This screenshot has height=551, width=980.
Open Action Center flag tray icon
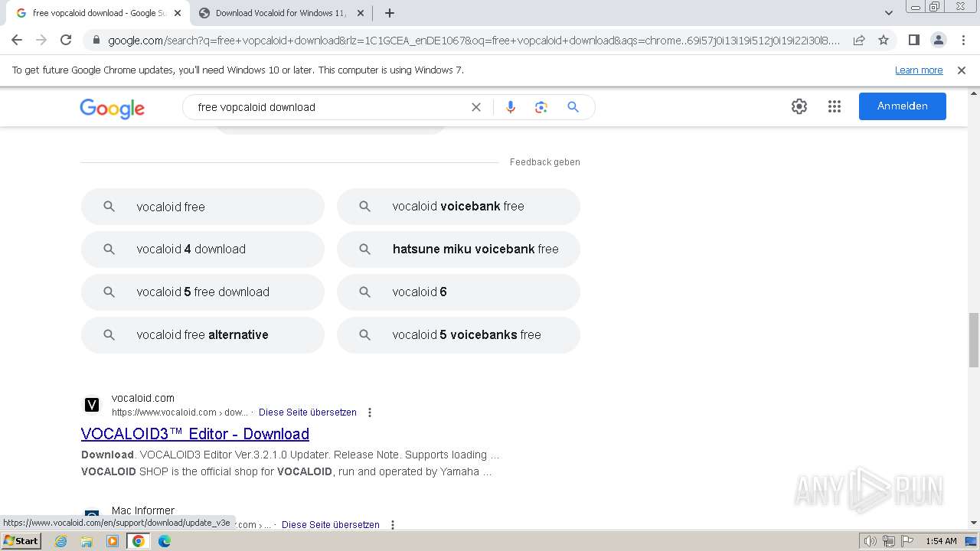click(907, 541)
